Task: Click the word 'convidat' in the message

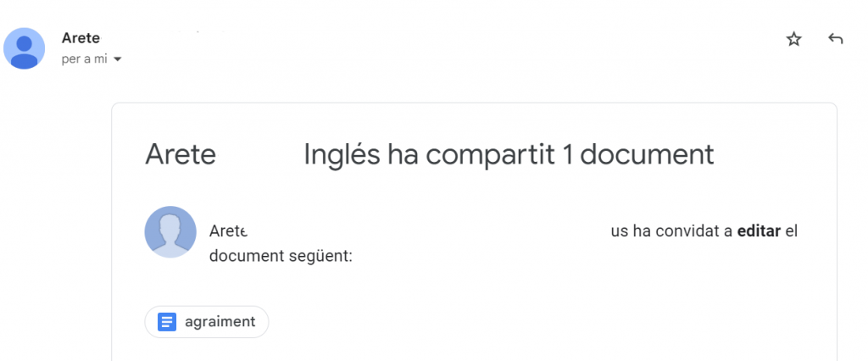Action: [x=687, y=230]
